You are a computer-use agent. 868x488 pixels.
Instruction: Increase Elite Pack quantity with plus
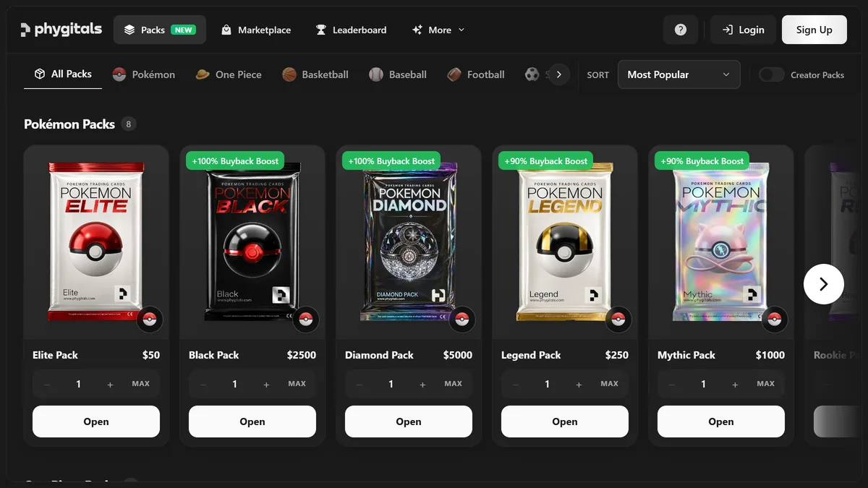(110, 385)
